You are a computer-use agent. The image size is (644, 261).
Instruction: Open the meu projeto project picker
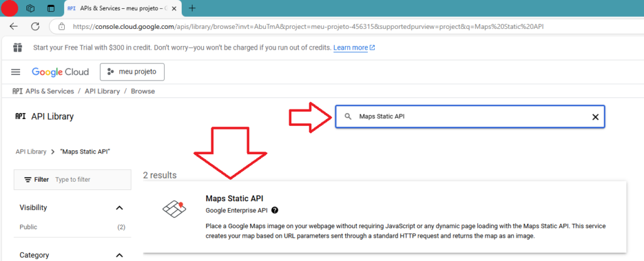[132, 72]
